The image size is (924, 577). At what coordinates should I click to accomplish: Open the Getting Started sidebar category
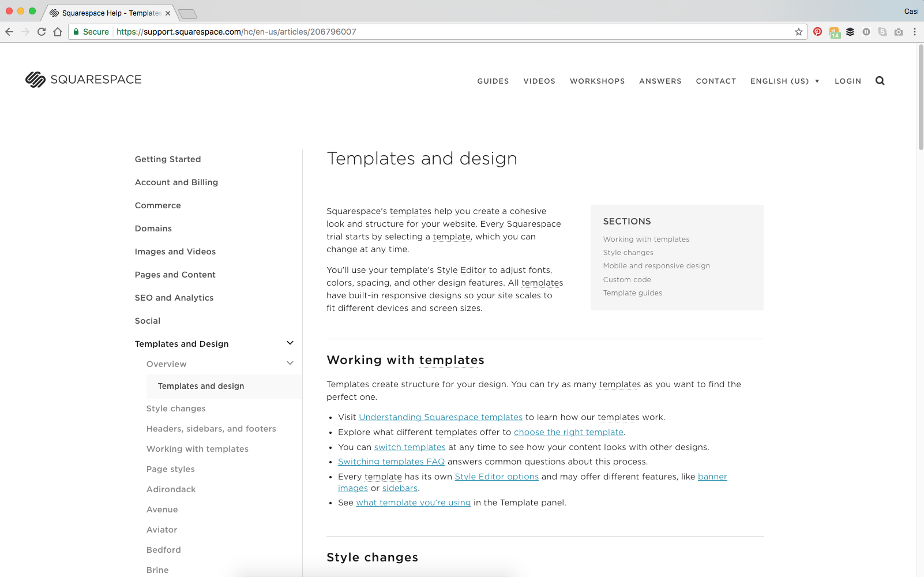point(168,159)
